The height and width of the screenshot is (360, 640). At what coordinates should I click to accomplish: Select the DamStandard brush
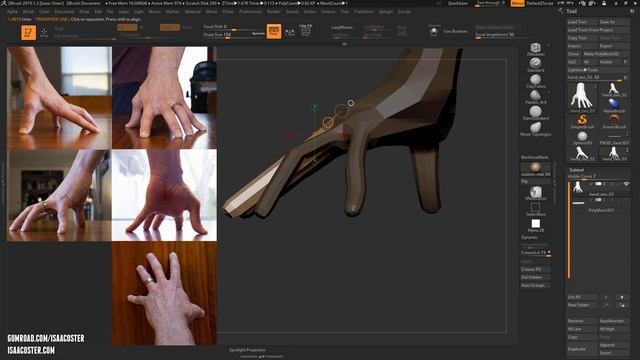click(x=535, y=113)
